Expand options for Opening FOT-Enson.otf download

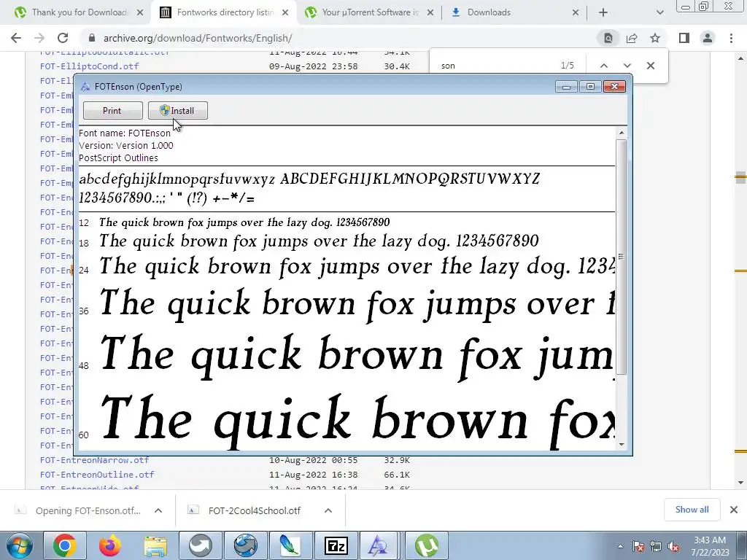[x=158, y=510]
